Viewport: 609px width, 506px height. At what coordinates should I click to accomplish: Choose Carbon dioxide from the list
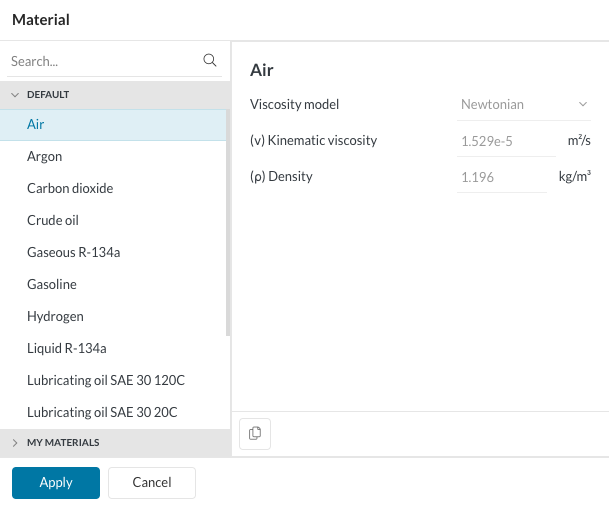click(x=70, y=188)
